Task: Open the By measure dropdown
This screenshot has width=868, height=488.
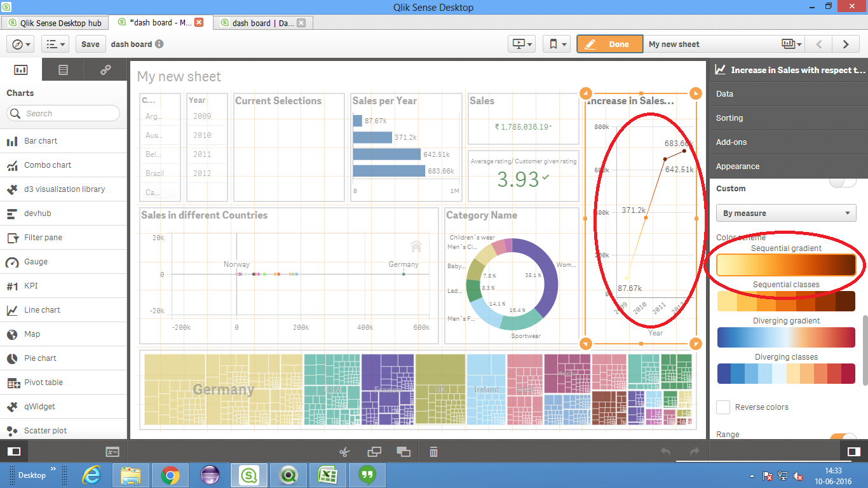Action: tap(786, 213)
